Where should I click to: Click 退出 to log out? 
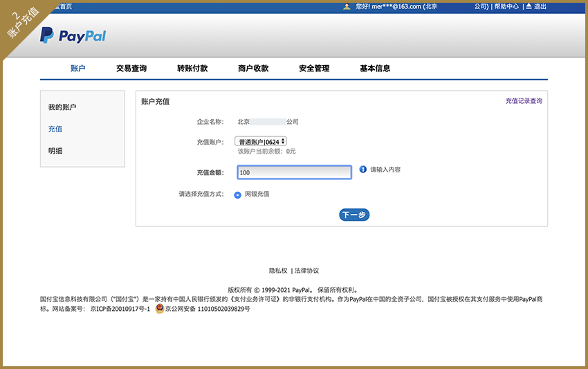point(540,6)
